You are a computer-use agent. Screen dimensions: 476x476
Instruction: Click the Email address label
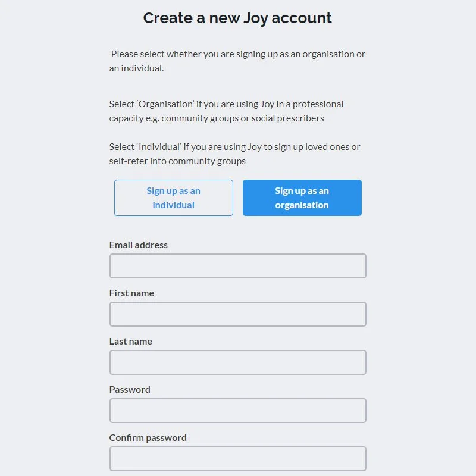click(139, 245)
